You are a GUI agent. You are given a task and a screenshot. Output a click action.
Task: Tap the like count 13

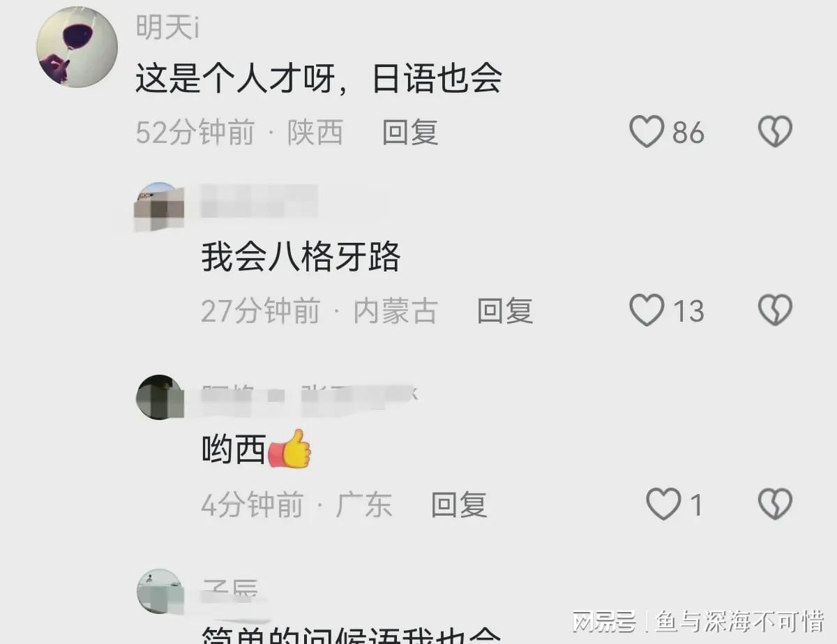688,311
